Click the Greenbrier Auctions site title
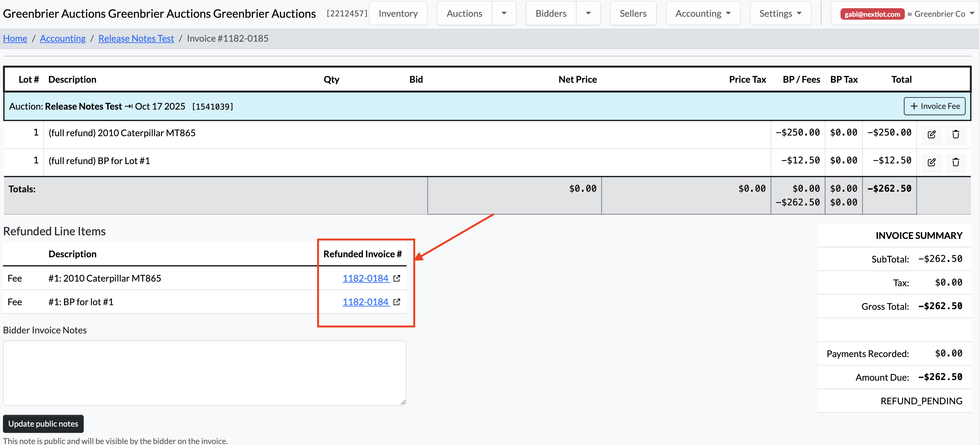This screenshot has width=980, height=445. 160,14
